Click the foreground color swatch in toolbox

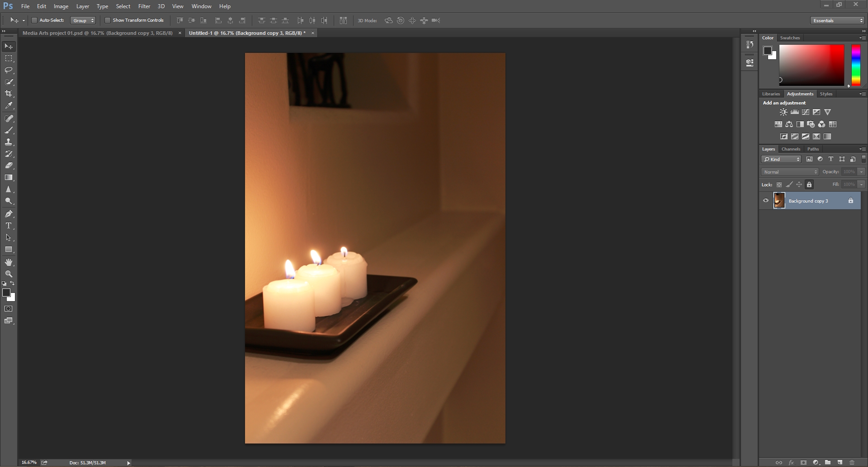[x=6, y=293]
